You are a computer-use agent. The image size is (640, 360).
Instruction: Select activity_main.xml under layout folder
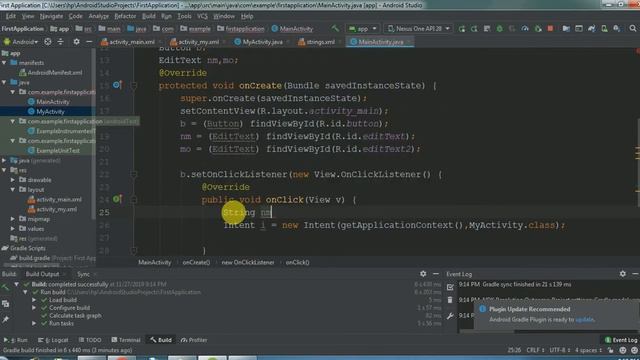click(x=54, y=200)
